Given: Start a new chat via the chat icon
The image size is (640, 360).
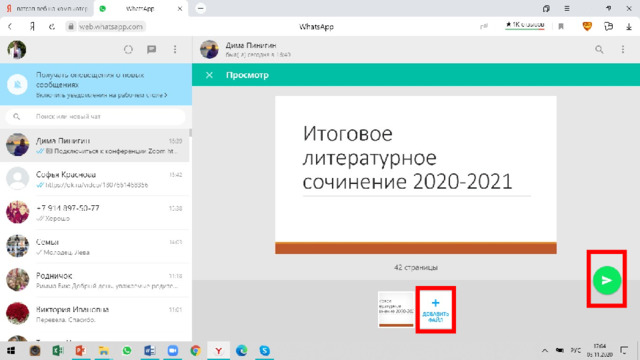Looking at the screenshot, I should [151, 49].
